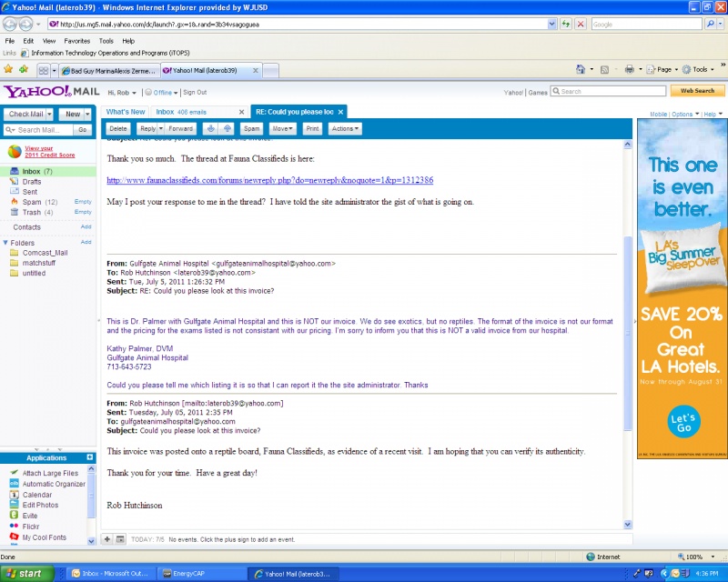
Task: Click the Web Search button
Action: click(697, 91)
